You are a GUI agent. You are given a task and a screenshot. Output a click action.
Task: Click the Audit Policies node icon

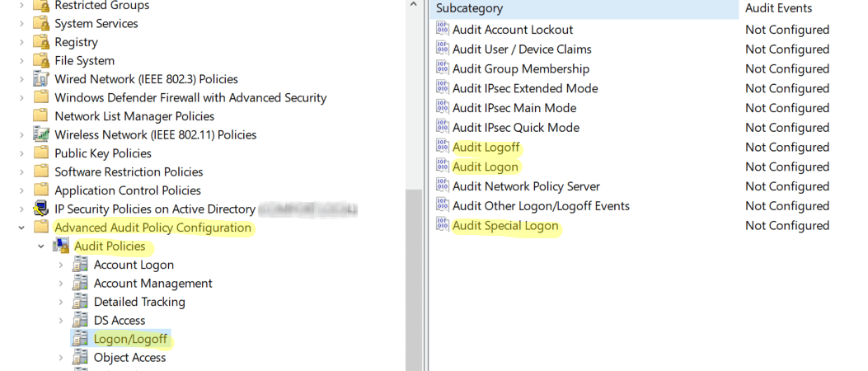point(60,246)
